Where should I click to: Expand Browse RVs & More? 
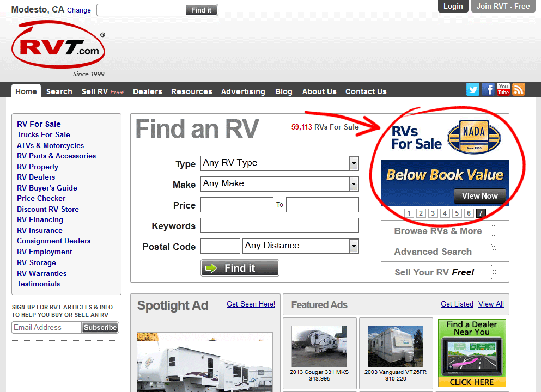(x=445, y=231)
